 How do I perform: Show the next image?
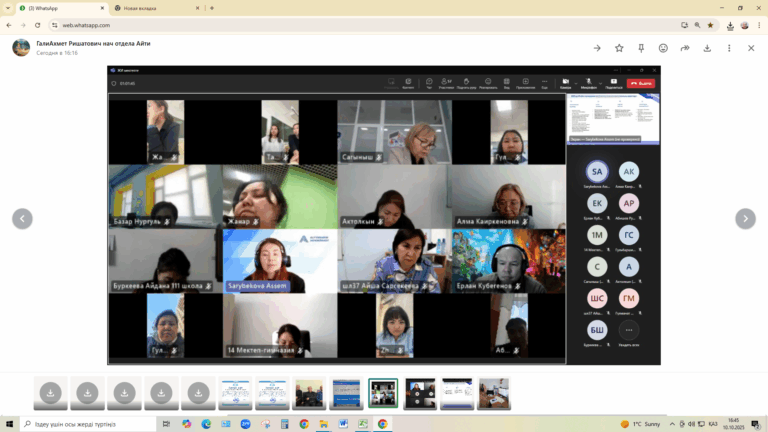(745, 218)
